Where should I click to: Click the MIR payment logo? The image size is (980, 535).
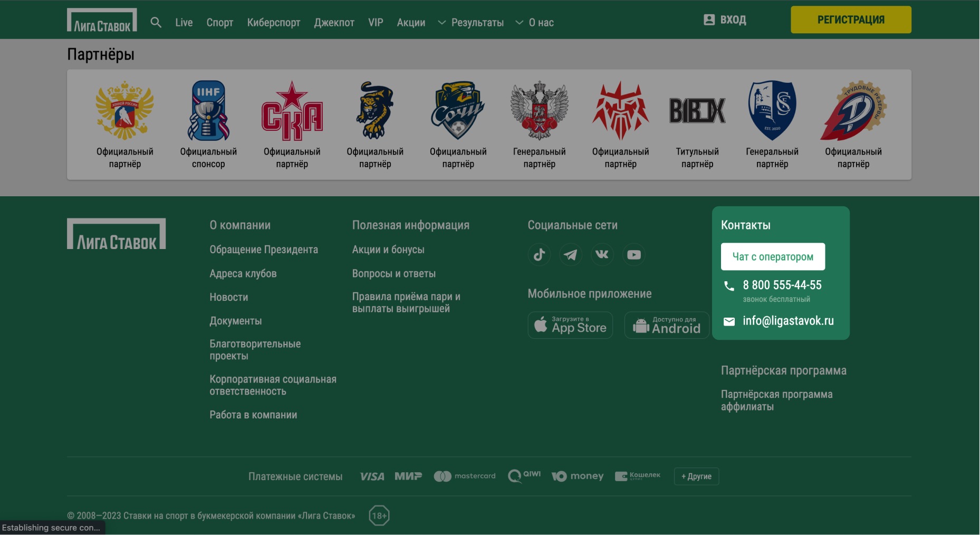click(x=408, y=476)
